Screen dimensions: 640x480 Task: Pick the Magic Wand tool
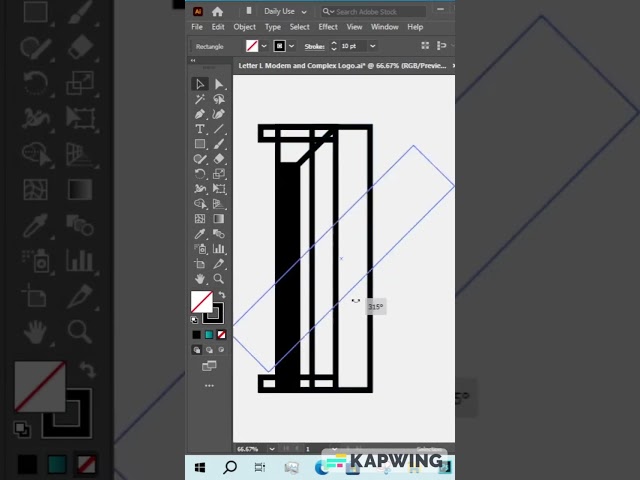(200, 99)
